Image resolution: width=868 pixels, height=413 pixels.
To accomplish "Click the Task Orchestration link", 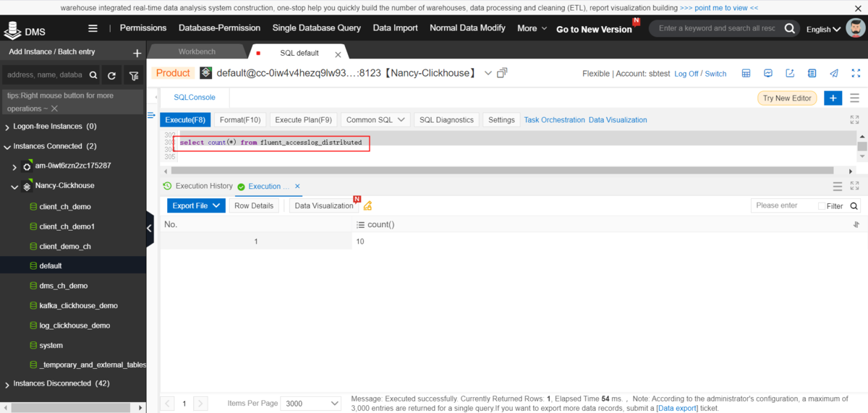I will tap(554, 120).
